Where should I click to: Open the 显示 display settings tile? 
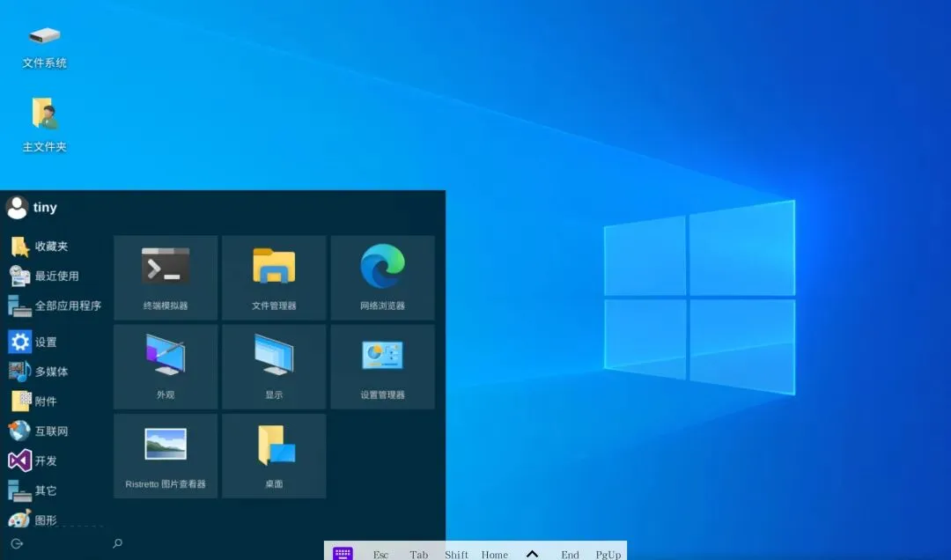tap(274, 367)
